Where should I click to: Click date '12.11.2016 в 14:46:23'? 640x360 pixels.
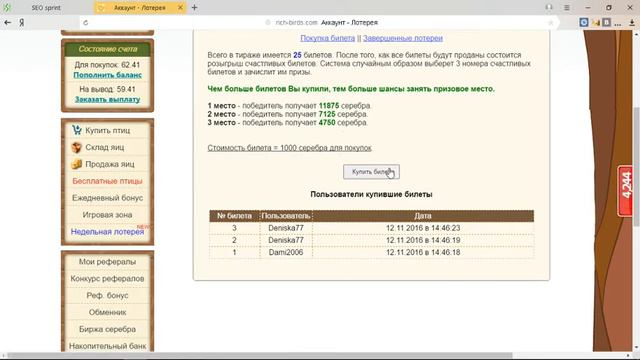pos(423,228)
